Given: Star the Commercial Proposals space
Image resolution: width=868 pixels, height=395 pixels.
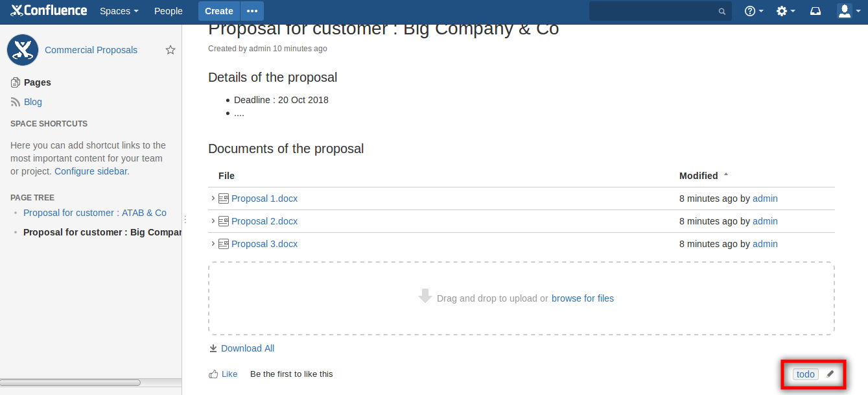Looking at the screenshot, I should pyautogui.click(x=170, y=50).
